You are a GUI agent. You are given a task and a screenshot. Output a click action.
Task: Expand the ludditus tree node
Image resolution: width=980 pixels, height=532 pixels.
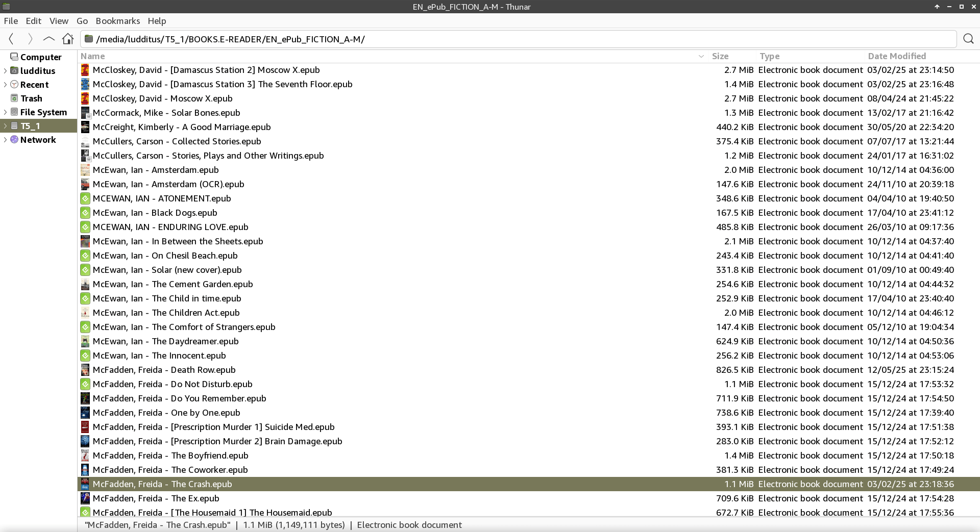pos(5,71)
